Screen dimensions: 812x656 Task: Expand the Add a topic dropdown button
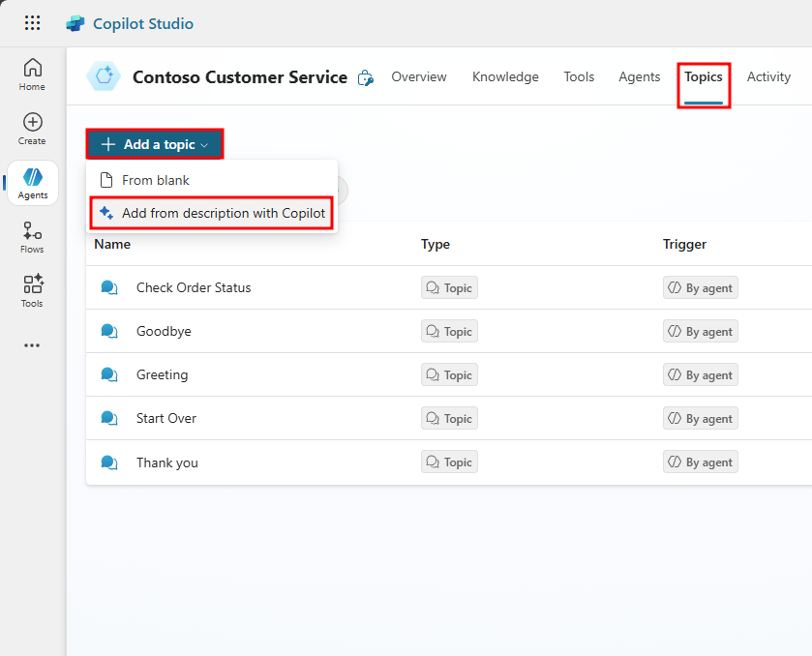[x=155, y=144]
